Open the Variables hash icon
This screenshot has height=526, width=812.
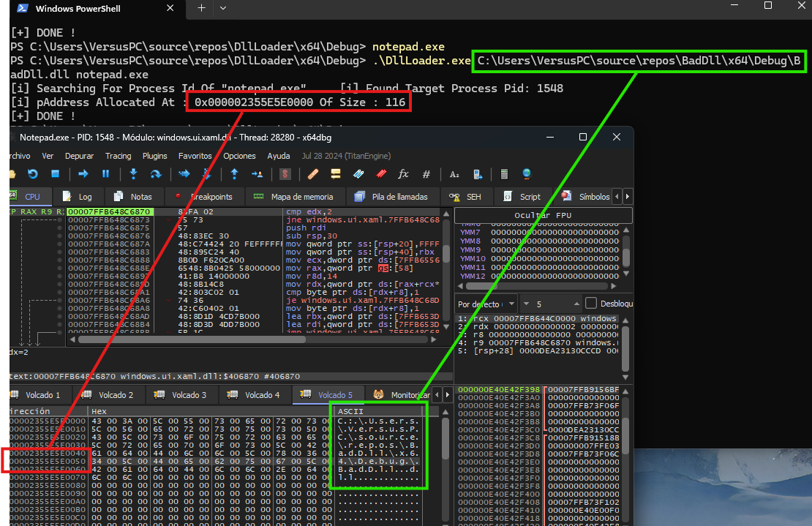coord(426,174)
